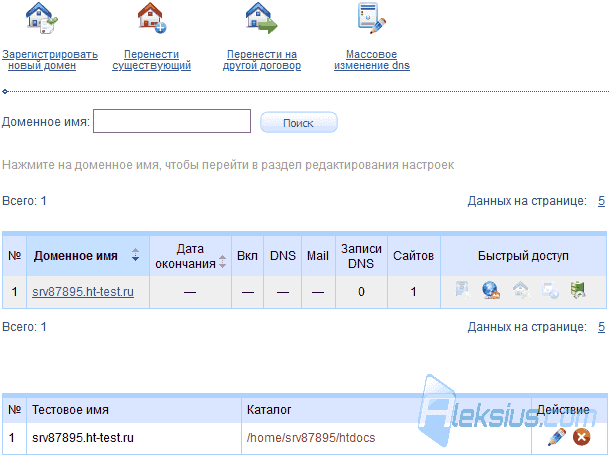Open the globe-with-house quick access icon
Image resolution: width=609 pixels, height=458 pixels.
pyautogui.click(x=491, y=291)
